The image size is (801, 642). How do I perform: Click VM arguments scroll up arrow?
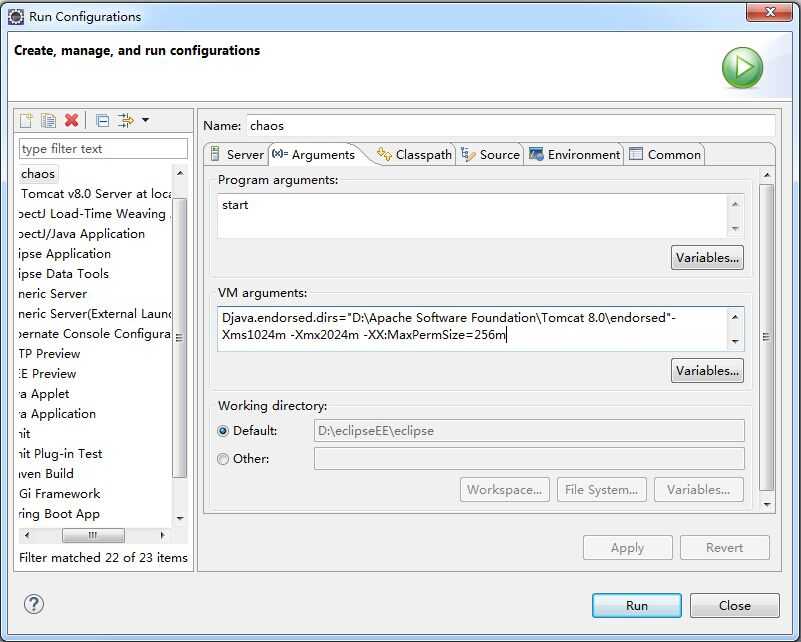(x=735, y=317)
